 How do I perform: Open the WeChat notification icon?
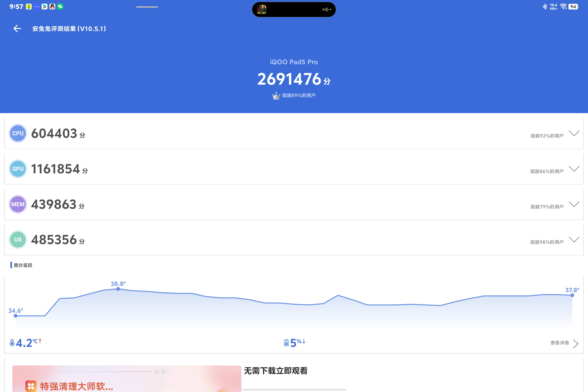click(60, 7)
